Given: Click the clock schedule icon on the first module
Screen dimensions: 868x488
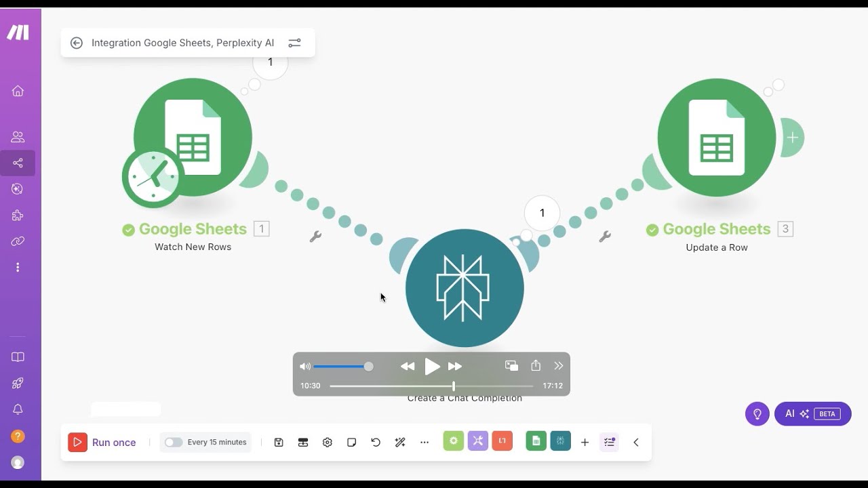Looking at the screenshot, I should [153, 177].
